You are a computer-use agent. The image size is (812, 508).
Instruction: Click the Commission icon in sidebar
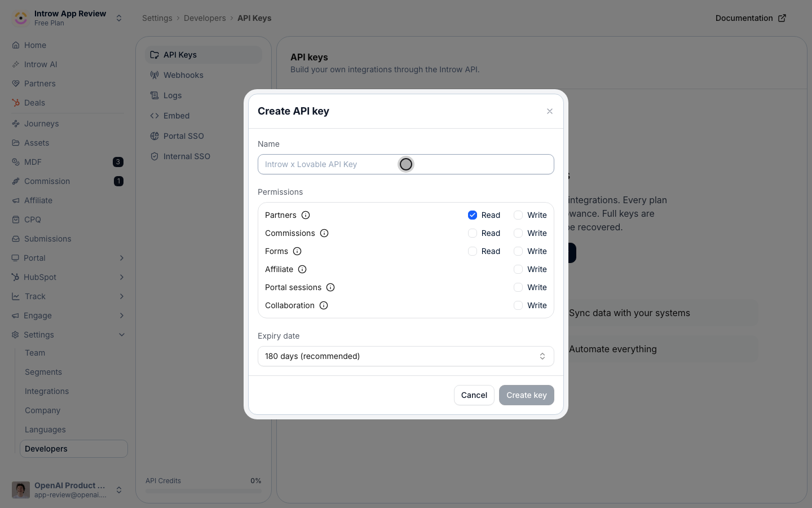click(x=16, y=181)
